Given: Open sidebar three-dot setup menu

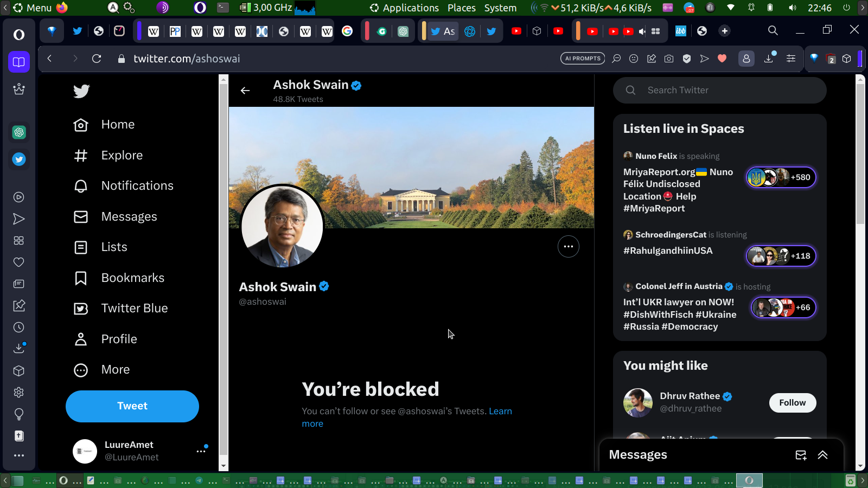Looking at the screenshot, I should (x=19, y=455).
